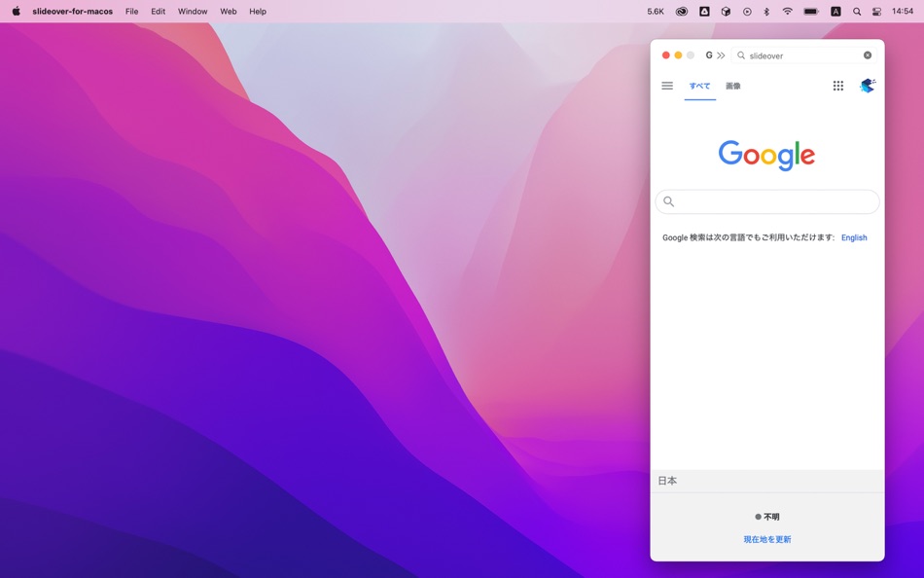This screenshot has width=924, height=578.
Task: Open the Window menu
Action: [x=193, y=12]
